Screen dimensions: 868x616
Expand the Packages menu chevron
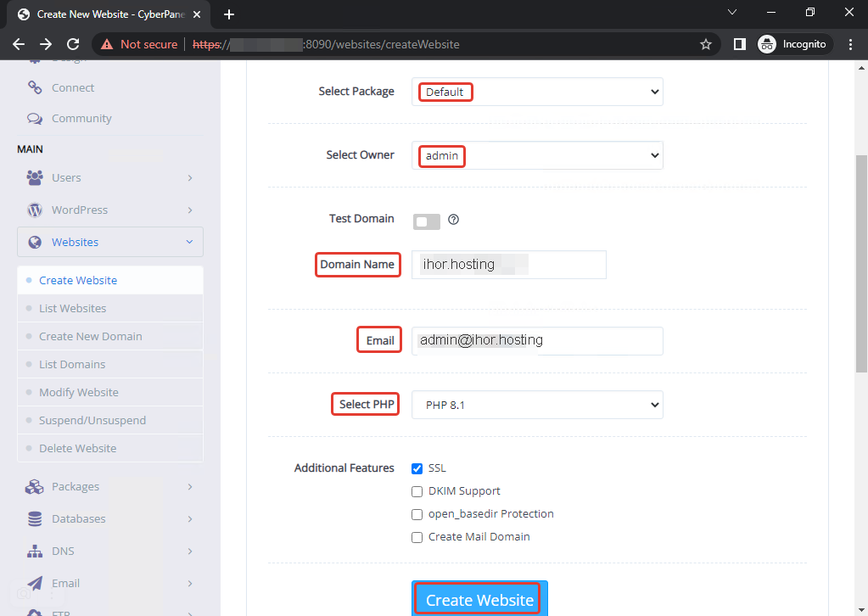pos(190,486)
